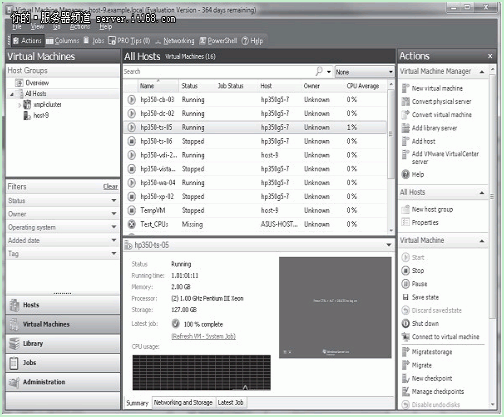Collapse the Virtual Machine actions section

[x=482, y=241]
